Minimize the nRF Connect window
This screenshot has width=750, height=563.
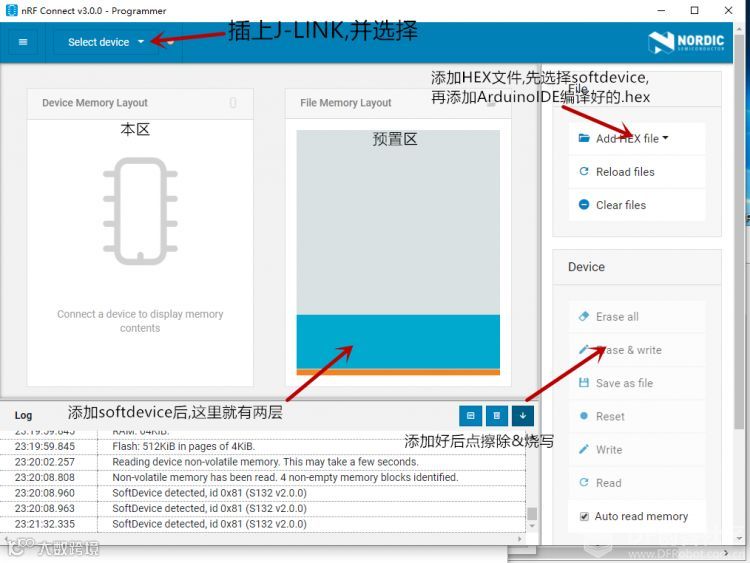click(x=662, y=10)
